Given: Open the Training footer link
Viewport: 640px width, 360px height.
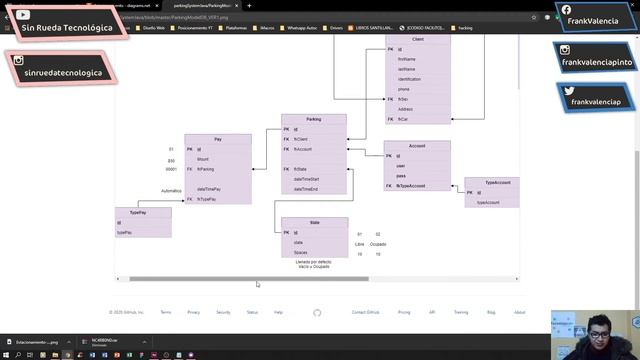Looking at the screenshot, I should click(461, 312).
